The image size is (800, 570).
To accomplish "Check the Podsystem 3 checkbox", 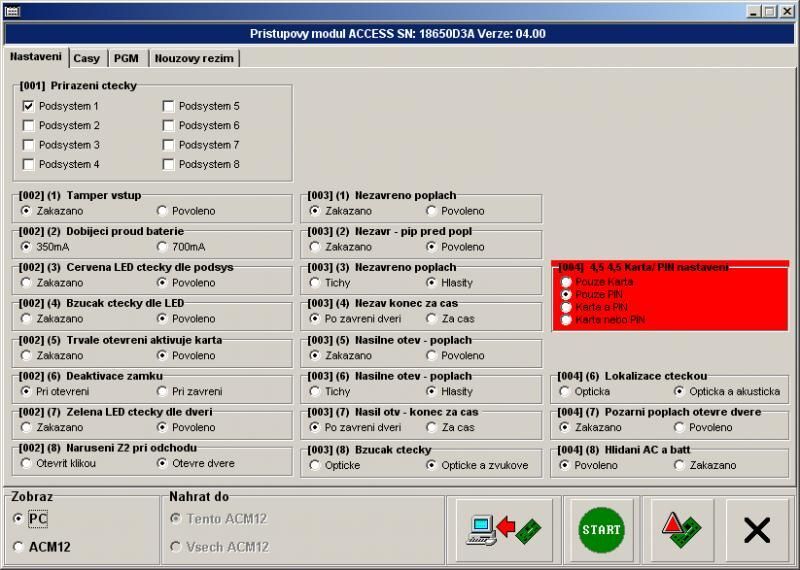I will coord(29,145).
